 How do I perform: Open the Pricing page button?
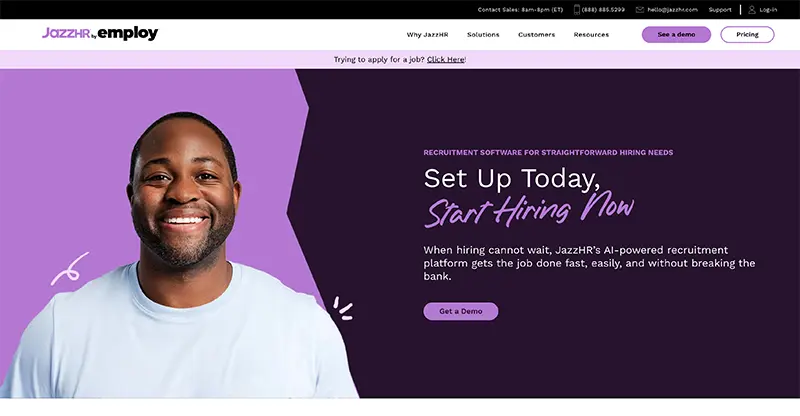coord(747,35)
